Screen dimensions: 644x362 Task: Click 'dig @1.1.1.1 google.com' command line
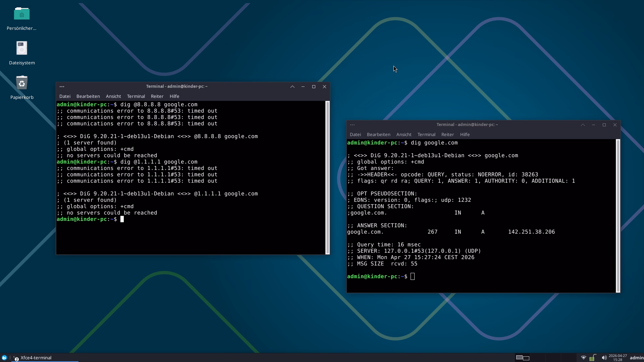159,162
